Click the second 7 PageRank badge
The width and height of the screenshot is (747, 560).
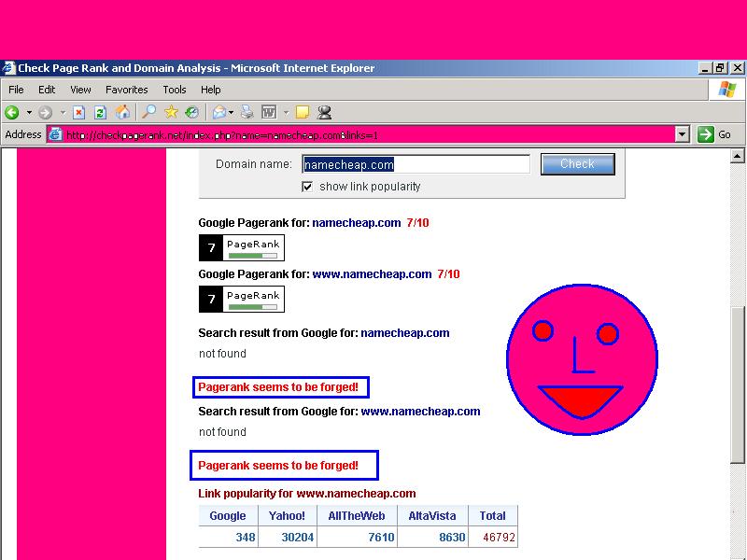pos(242,299)
